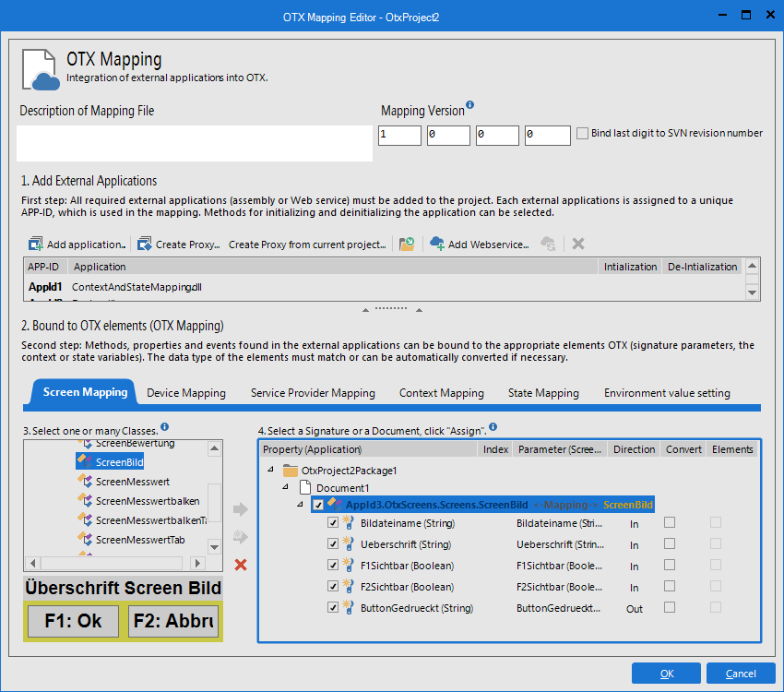Click the Add application toolbar icon
The image size is (784, 692).
click(36, 245)
